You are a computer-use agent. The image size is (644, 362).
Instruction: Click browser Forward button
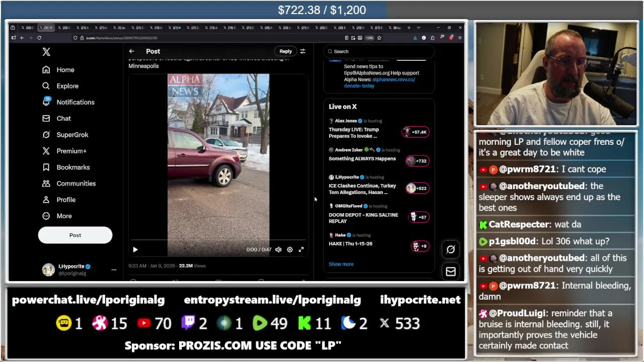(x=31, y=38)
